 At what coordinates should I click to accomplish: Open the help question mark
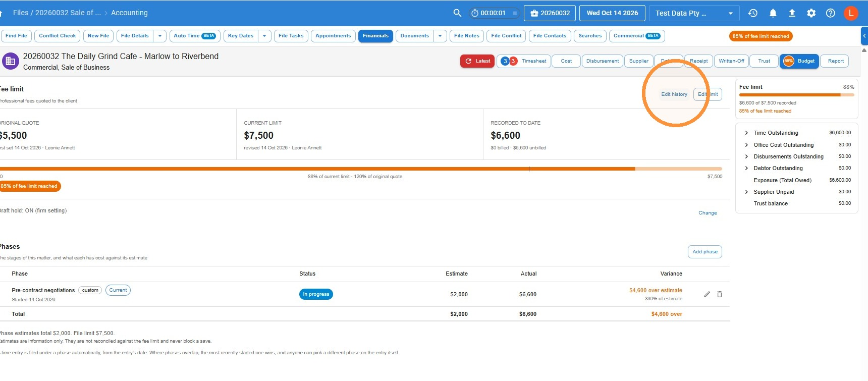point(830,13)
